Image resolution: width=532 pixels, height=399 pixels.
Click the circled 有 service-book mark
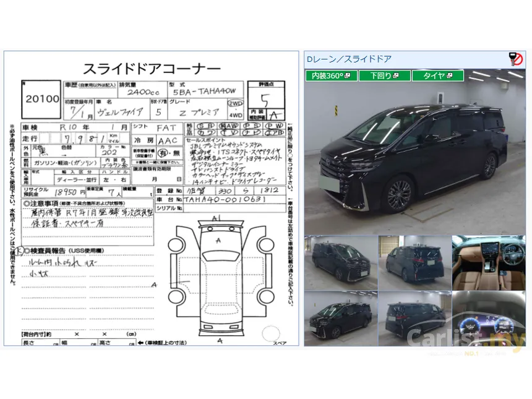[163, 153]
